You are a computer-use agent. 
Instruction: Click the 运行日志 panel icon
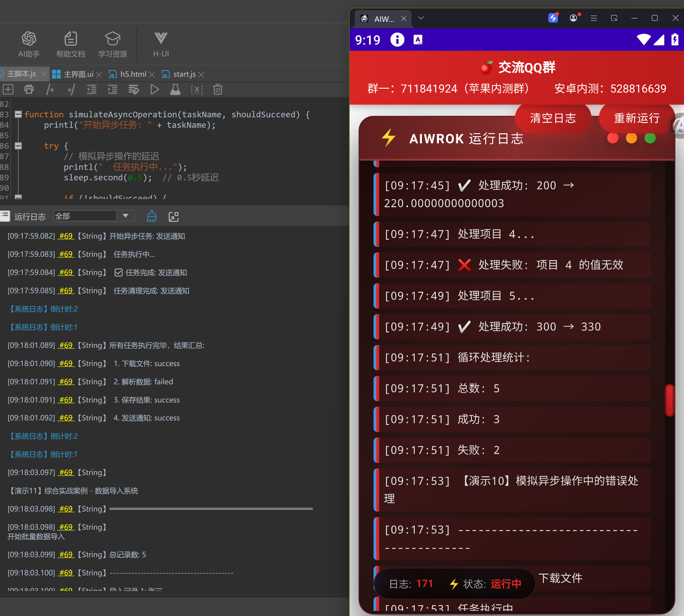pyautogui.click(x=5, y=216)
